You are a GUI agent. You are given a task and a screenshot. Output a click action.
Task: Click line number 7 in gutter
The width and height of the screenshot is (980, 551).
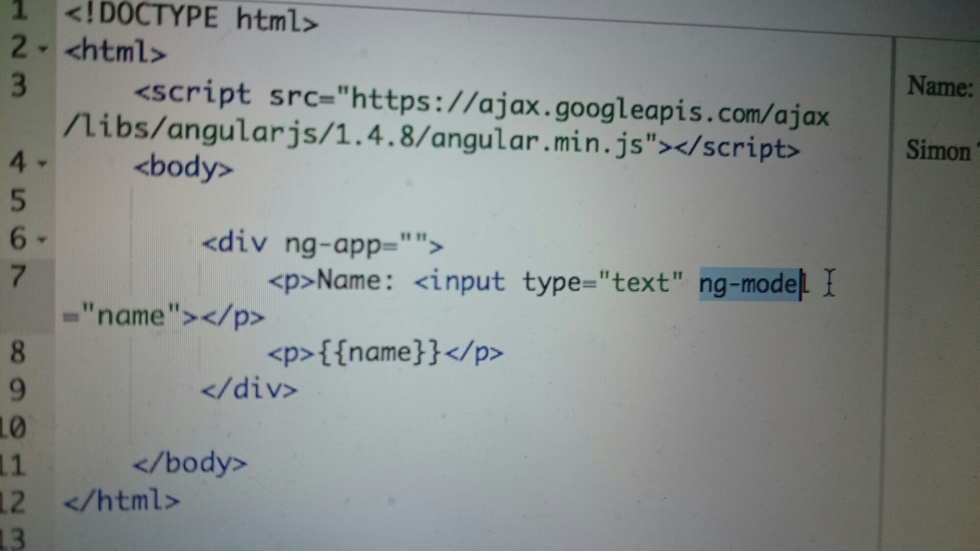point(19,277)
